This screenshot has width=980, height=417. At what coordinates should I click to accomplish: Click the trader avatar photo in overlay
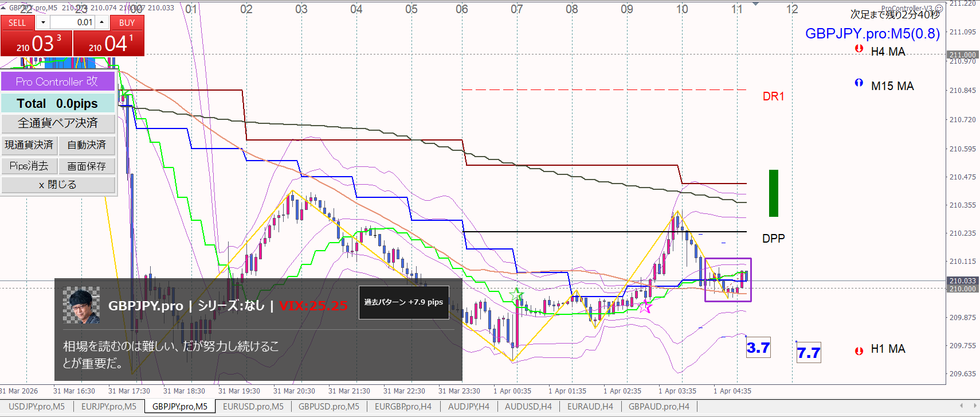(81, 305)
